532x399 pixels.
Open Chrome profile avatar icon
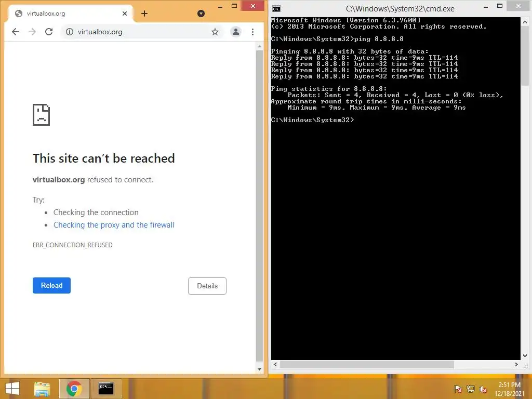point(235,32)
